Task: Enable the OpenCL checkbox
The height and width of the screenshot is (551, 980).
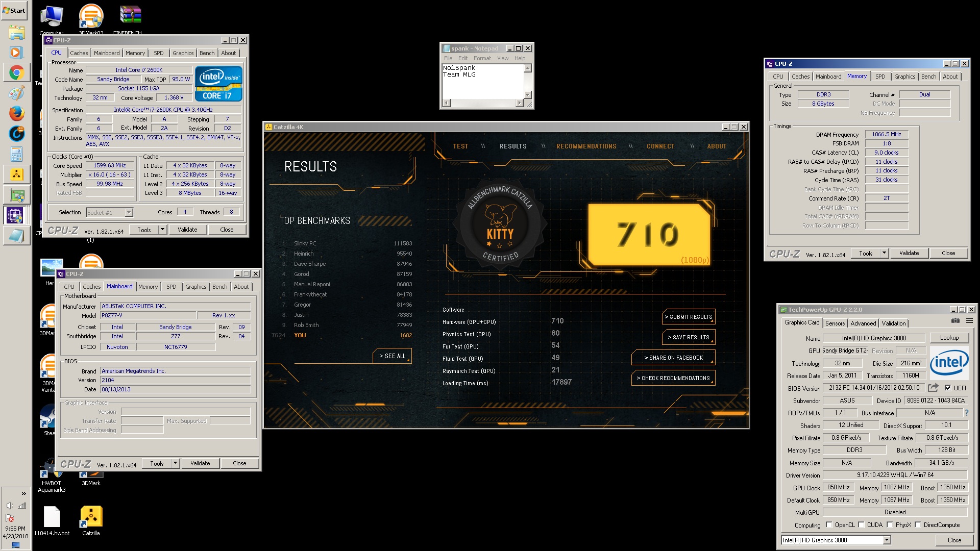Action: click(829, 524)
